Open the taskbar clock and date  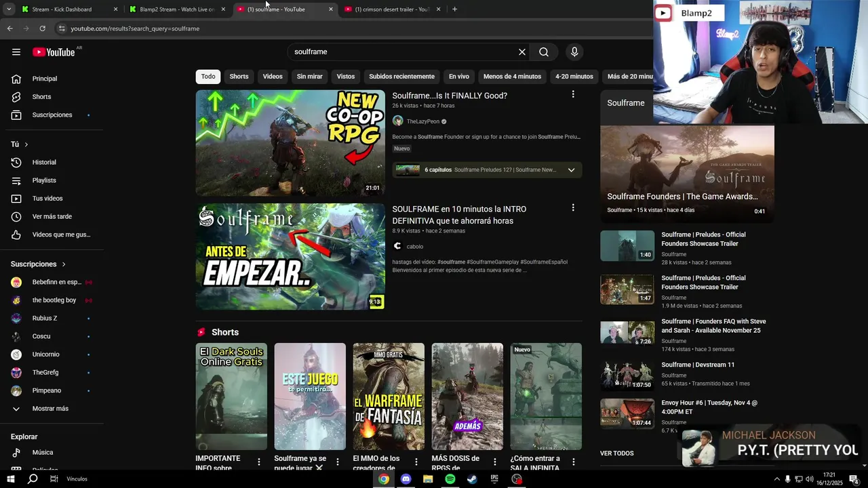[829, 479]
